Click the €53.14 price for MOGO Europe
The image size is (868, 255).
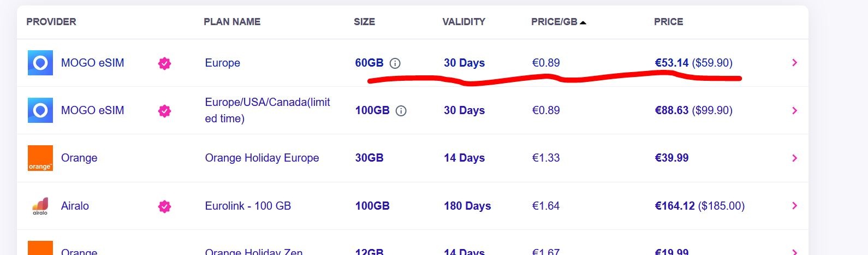tap(672, 63)
